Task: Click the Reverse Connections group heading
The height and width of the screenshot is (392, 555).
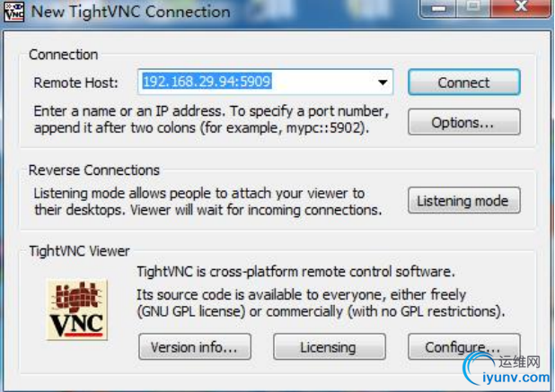Action: (94, 170)
